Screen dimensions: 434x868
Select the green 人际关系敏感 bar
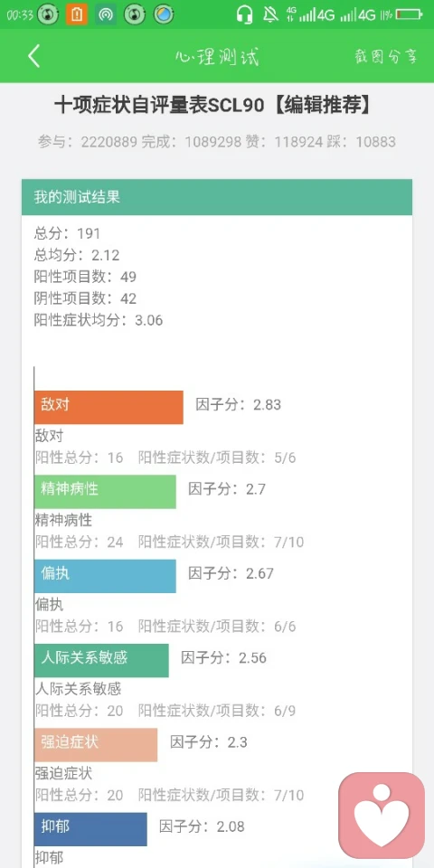101,660
